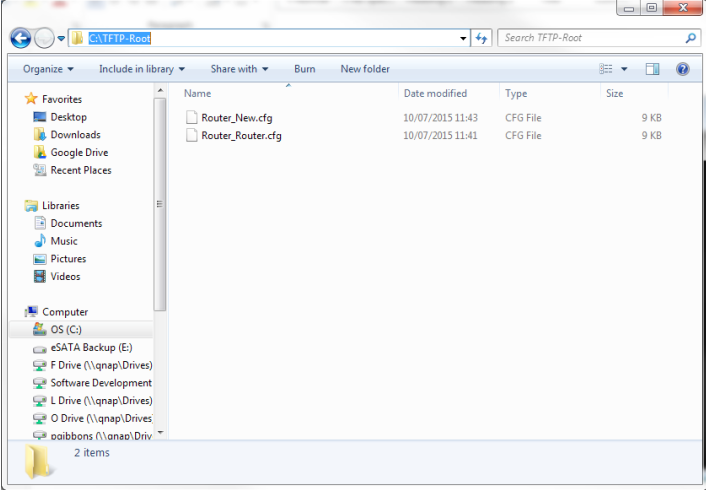Click navigation pane scrollbar down arrow
This screenshot has width=706, height=490.
pos(160,433)
